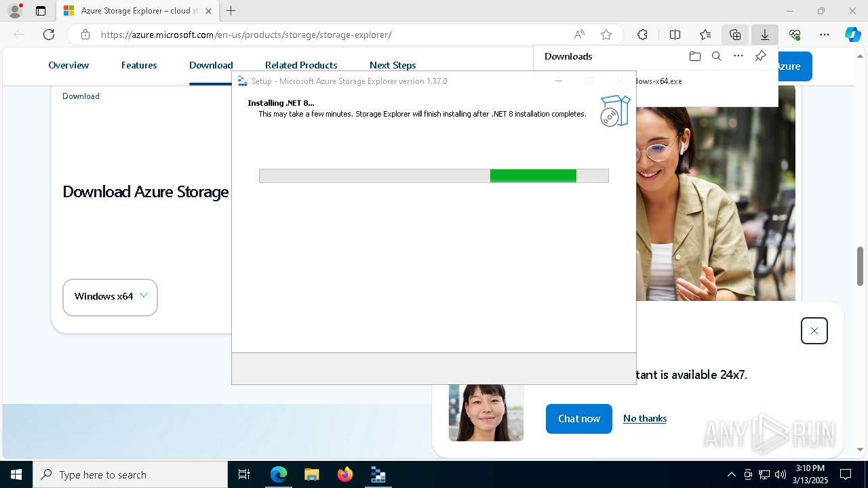Toggle Read aloud icon in address bar
868x488 pixels.
tap(579, 35)
